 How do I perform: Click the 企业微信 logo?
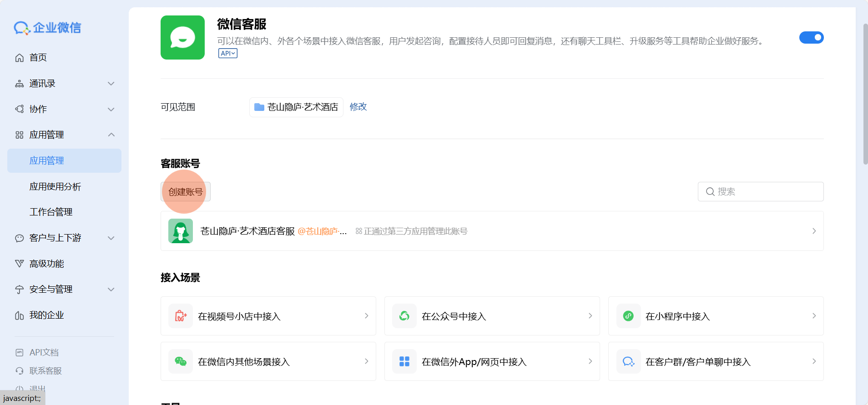[47, 28]
